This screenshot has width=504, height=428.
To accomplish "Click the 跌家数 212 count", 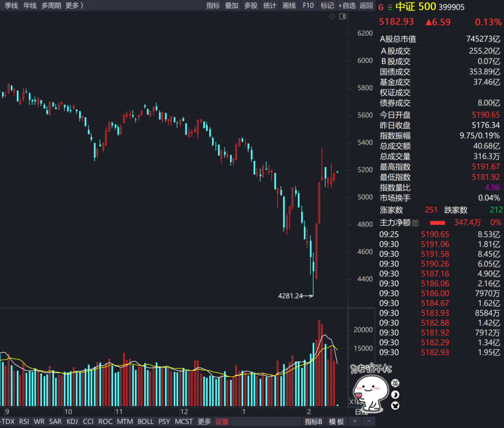I will 496,210.
